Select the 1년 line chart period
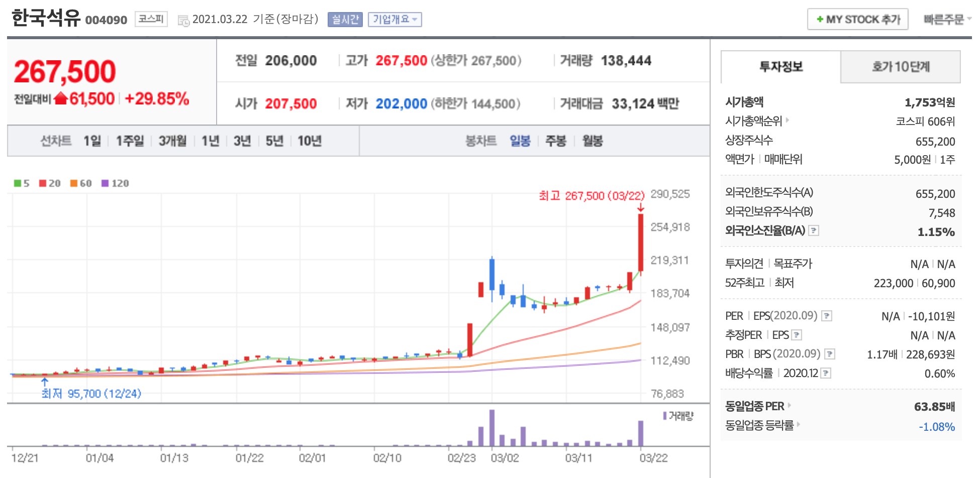 210,141
